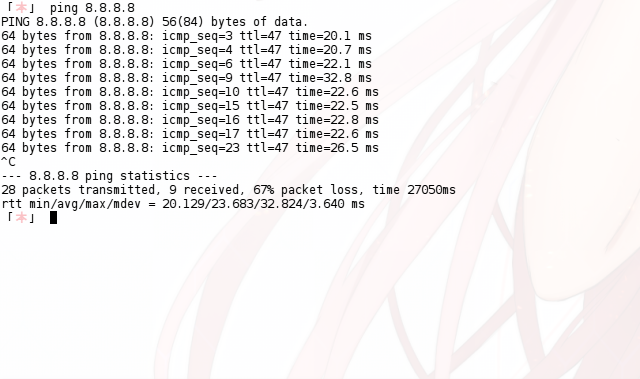This screenshot has height=379, width=640.
Task: Click the 'ping 8.8.8.8' command text
Action: tap(92, 8)
